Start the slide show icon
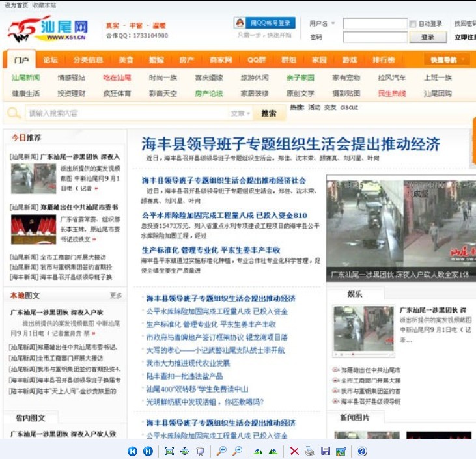The height and width of the screenshot is (459, 476). 201,451
